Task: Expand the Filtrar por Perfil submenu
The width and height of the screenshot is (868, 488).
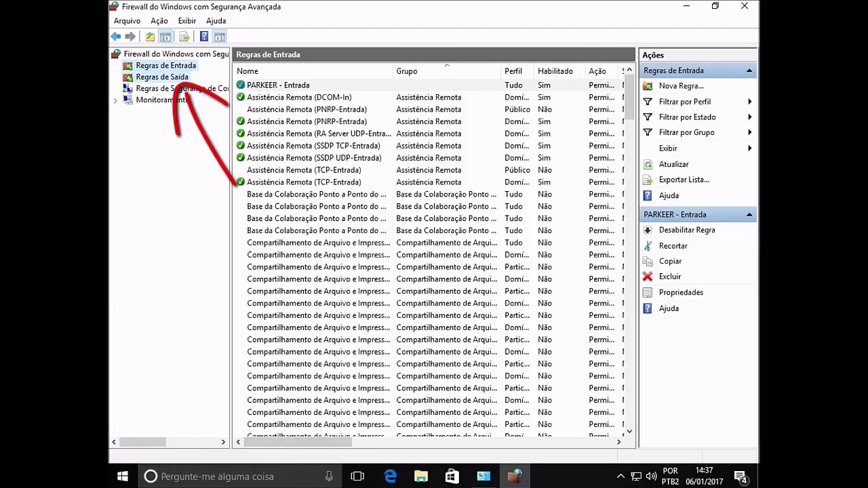Action: pyautogui.click(x=750, y=102)
